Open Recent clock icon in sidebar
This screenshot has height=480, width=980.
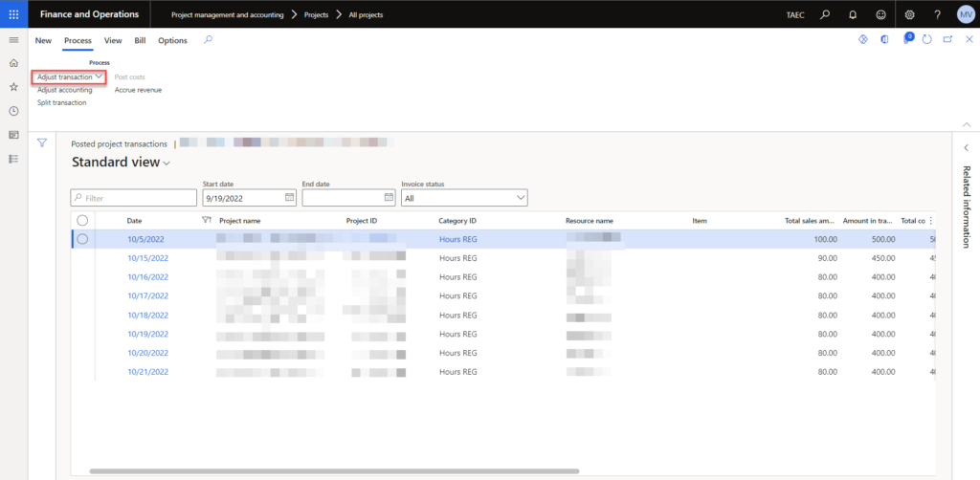coord(13,111)
